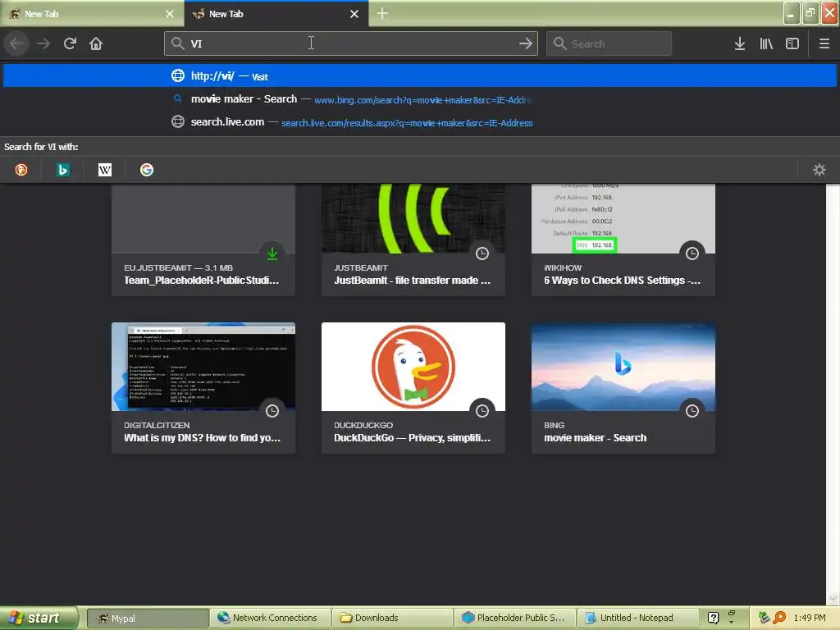This screenshot has height=630, width=840.
Task: Open the library icon
Action: point(766,43)
